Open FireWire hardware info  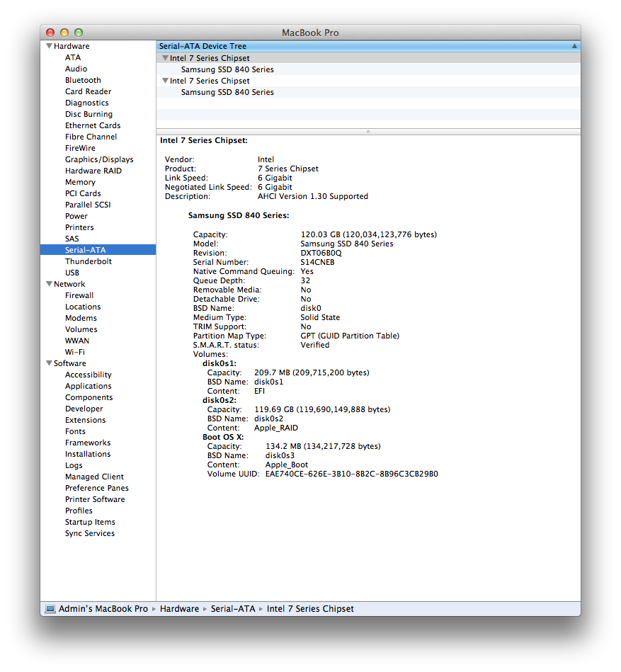[80, 148]
